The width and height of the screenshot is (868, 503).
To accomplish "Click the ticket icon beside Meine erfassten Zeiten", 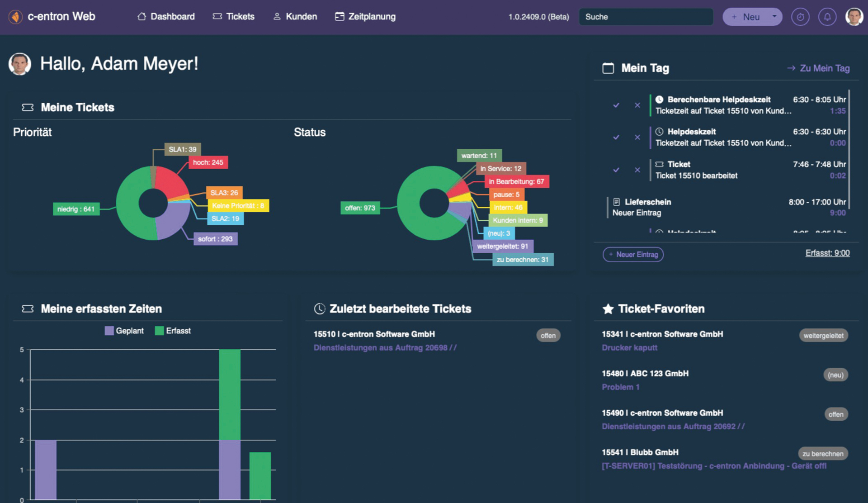I will [28, 308].
